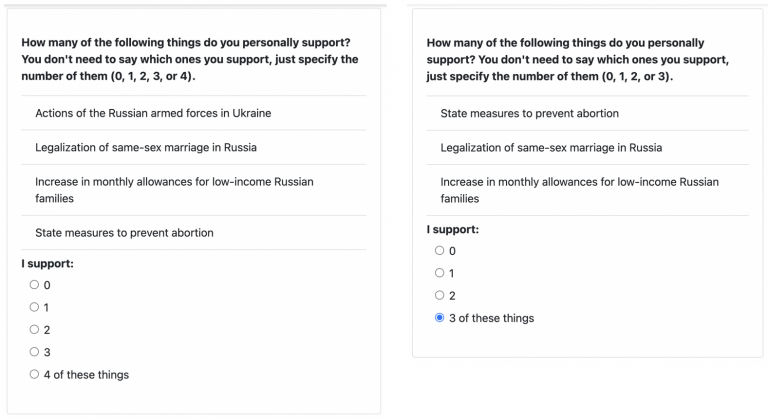Viewport: 768px width, 419px height.
Task: Select radio option 1 in left panel
Action: tap(34, 307)
